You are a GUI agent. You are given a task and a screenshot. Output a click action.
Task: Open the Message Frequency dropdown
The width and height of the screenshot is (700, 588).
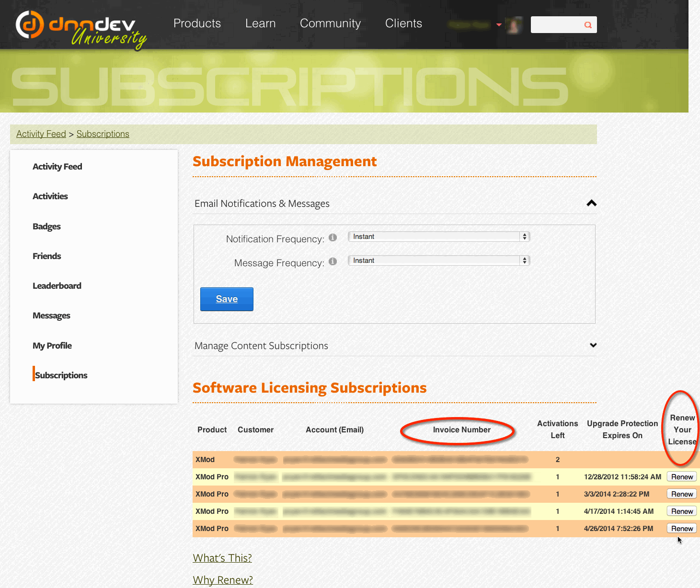click(439, 260)
